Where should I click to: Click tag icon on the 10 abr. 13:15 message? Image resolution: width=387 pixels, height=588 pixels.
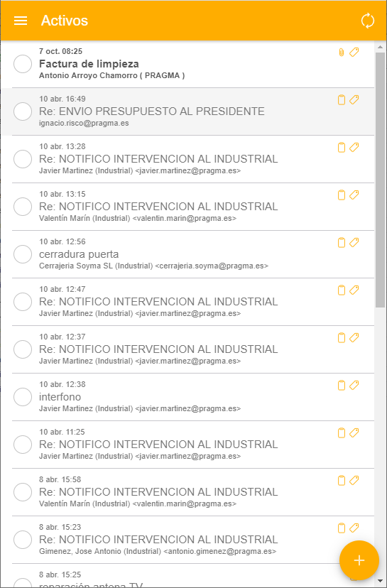[354, 195]
